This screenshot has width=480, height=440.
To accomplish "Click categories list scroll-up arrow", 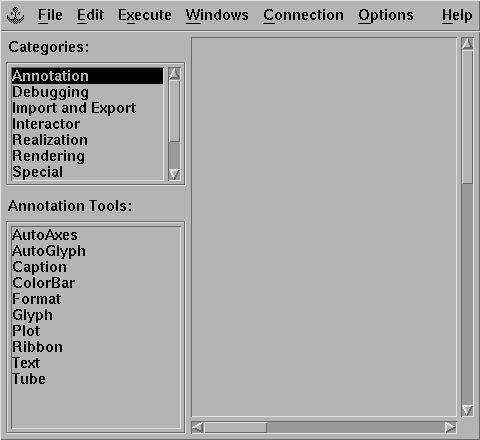I will (x=174, y=74).
